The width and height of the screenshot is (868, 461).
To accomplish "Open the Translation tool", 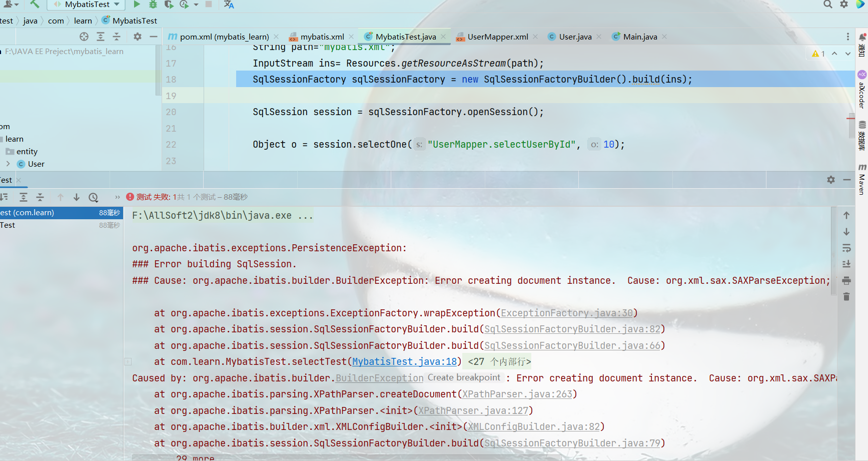I will [228, 5].
